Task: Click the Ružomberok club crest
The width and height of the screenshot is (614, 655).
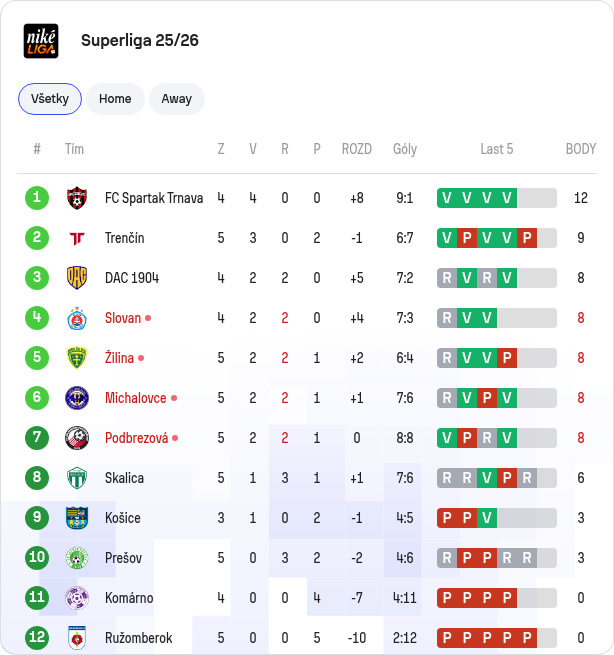Action: click(77, 638)
